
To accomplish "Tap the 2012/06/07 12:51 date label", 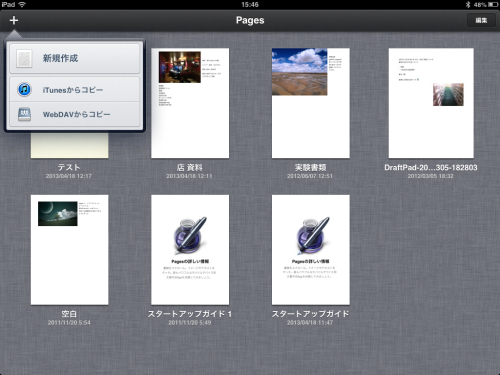I will 310,176.
